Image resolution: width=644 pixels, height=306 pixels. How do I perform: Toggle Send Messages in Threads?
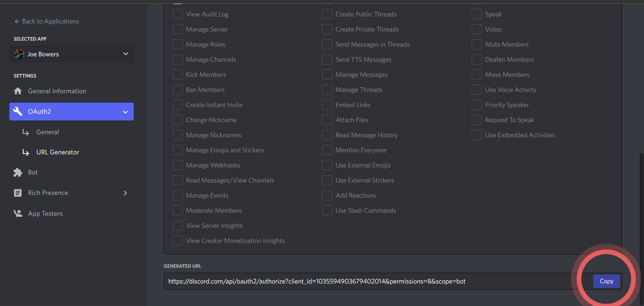[x=327, y=44]
